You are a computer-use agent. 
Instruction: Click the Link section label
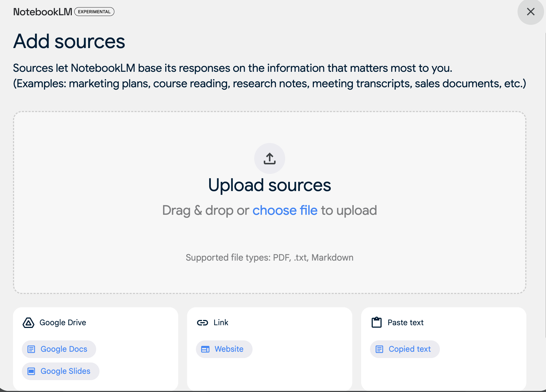click(221, 322)
